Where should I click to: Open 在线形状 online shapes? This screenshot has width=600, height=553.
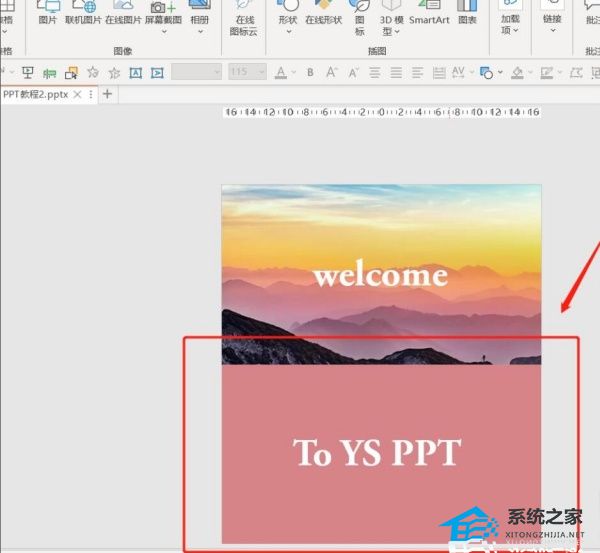323,13
